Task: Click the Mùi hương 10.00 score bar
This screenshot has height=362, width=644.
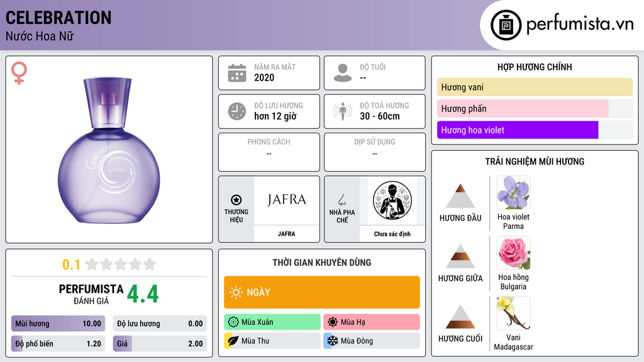Action: tap(58, 324)
